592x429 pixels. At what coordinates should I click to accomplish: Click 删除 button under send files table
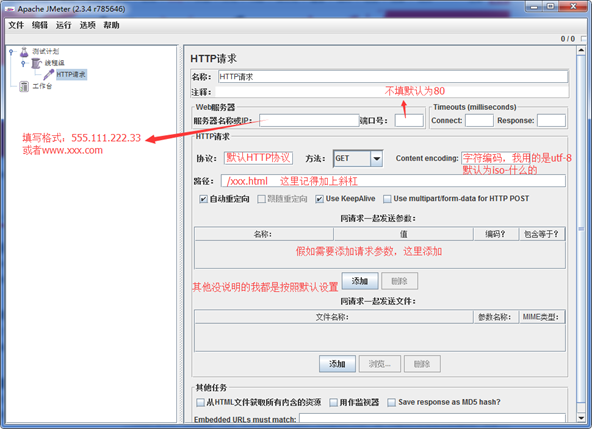(x=422, y=364)
